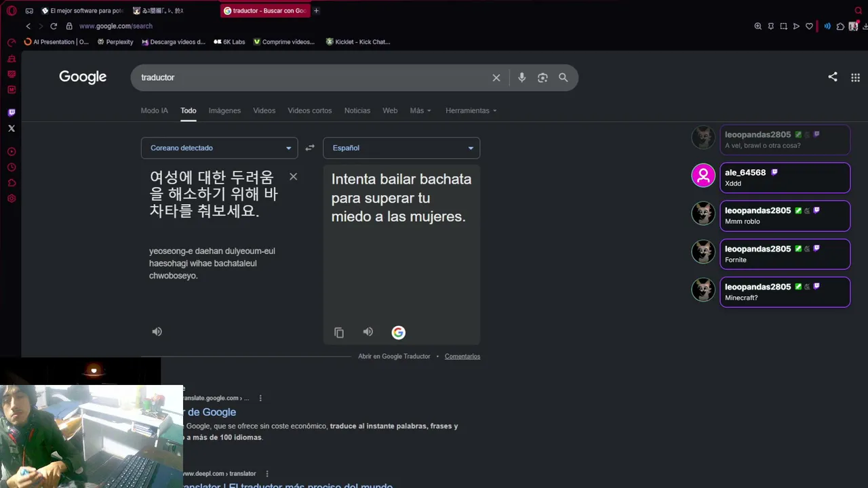
Task: Expand the 'Más' search filter menu
Action: 420,110
